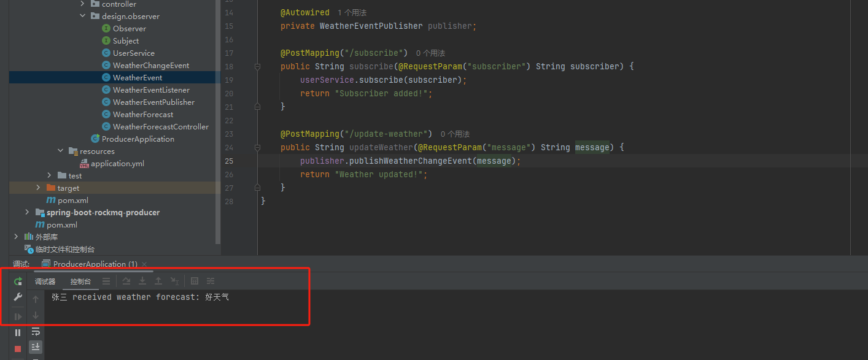Open the WeatherEventListener class

click(x=151, y=90)
